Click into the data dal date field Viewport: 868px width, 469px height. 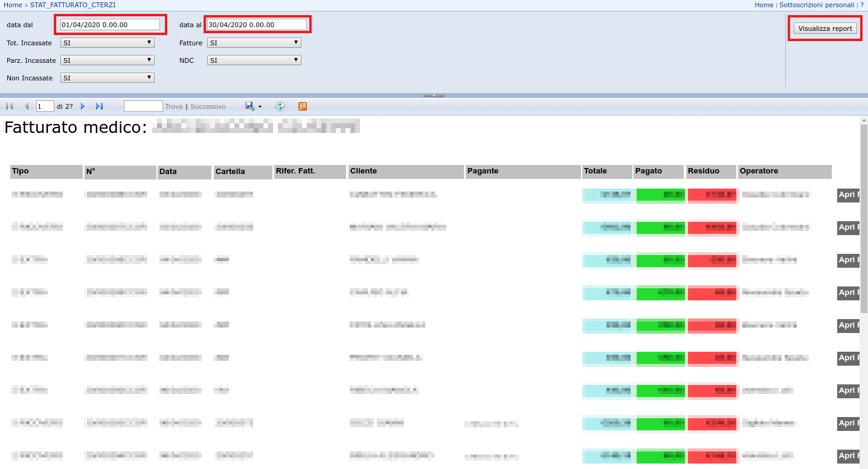(x=110, y=25)
